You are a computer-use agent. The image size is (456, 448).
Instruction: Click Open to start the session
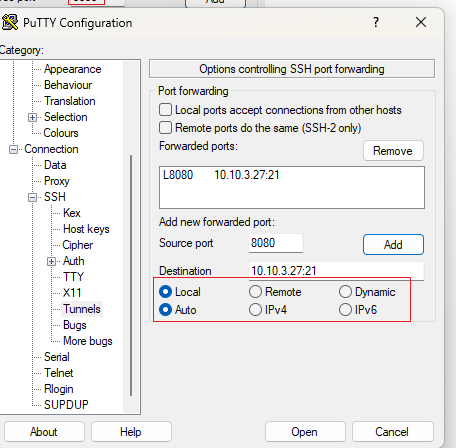305,432
